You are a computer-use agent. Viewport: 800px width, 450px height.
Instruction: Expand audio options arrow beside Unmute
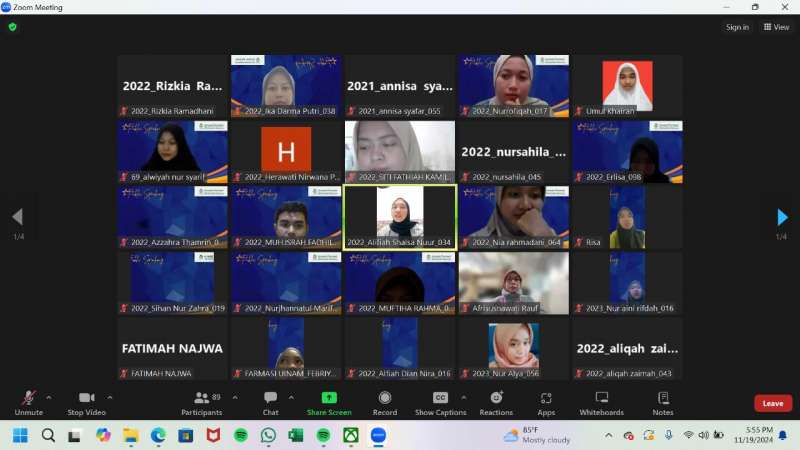pos(49,397)
